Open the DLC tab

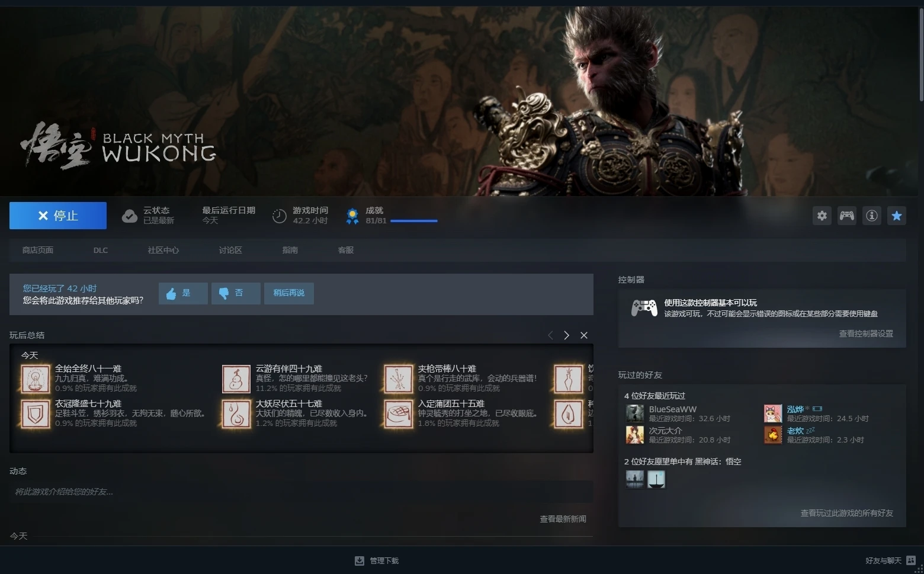coord(101,250)
